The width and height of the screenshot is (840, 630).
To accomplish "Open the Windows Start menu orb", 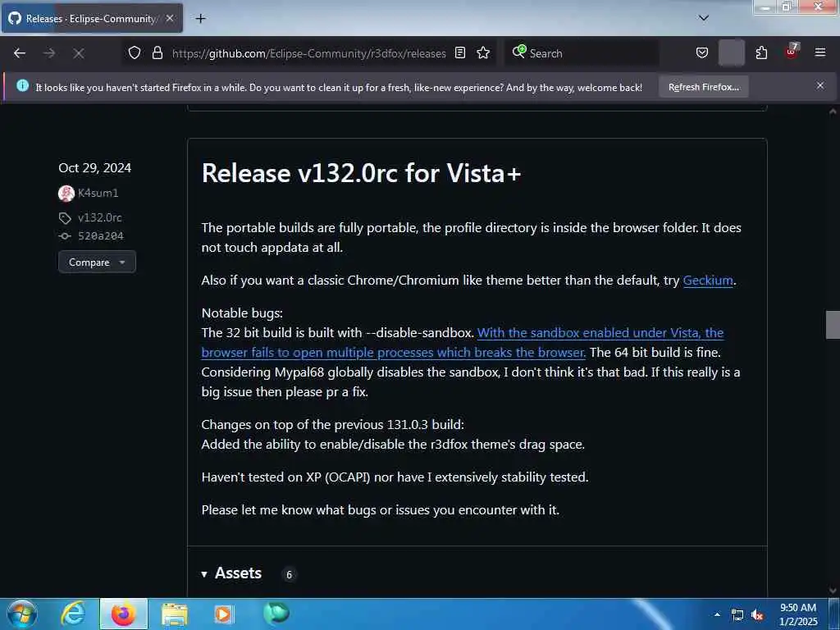I will (x=22, y=614).
